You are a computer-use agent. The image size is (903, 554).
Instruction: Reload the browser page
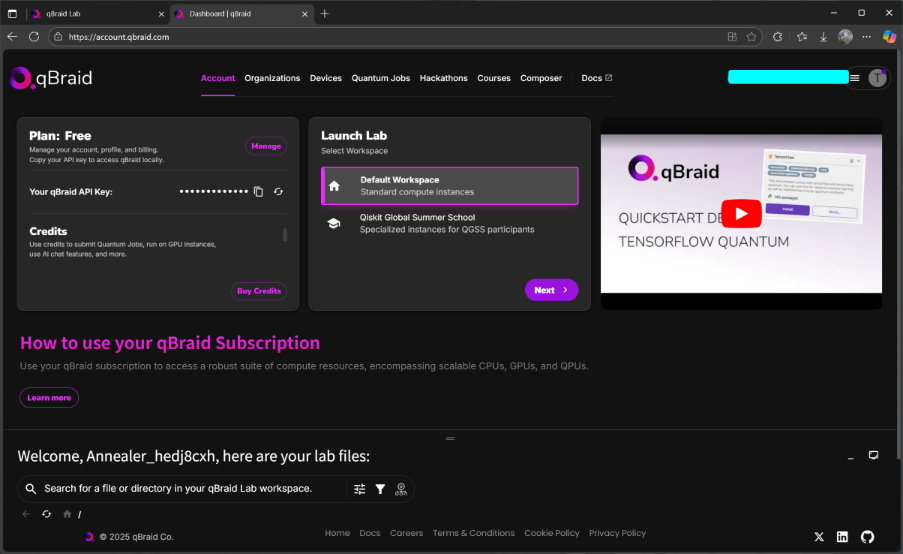click(x=34, y=37)
